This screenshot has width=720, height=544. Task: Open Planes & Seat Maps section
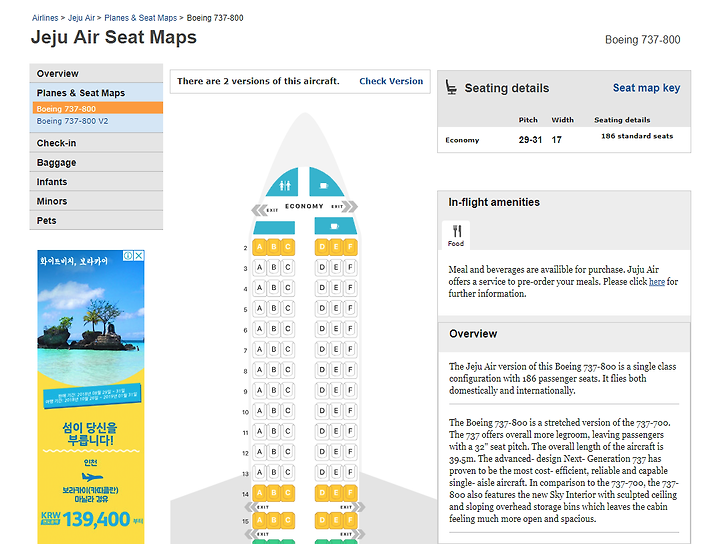[x=96, y=93]
